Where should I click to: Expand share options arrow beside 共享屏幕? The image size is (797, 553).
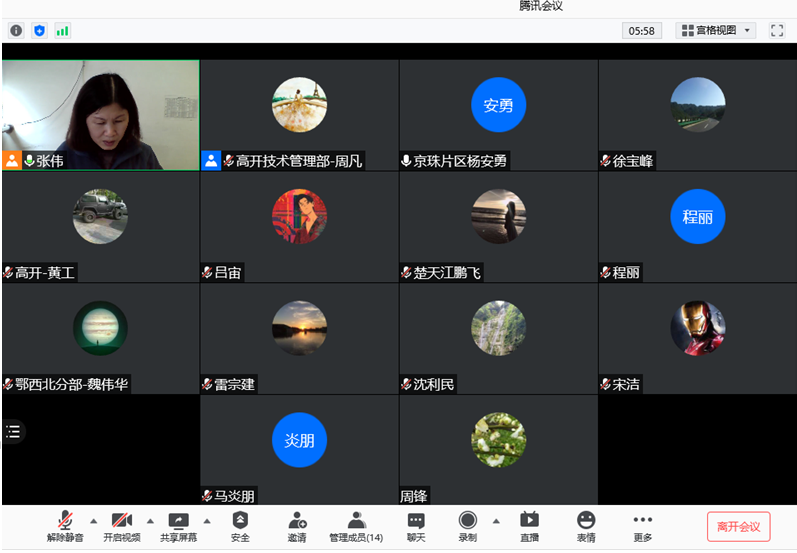tap(207, 521)
